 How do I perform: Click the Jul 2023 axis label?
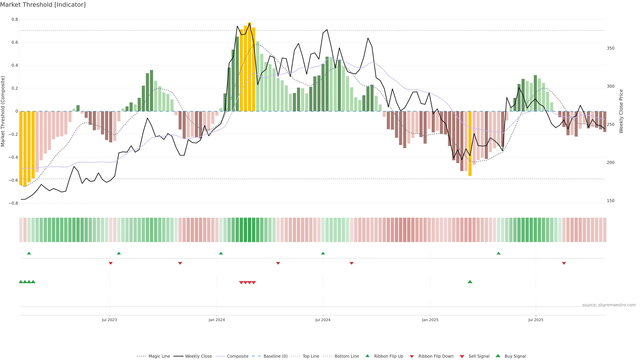pyautogui.click(x=109, y=320)
